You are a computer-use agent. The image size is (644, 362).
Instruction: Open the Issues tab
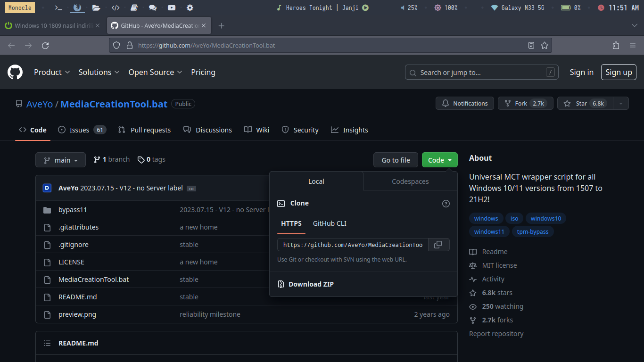pyautogui.click(x=82, y=130)
